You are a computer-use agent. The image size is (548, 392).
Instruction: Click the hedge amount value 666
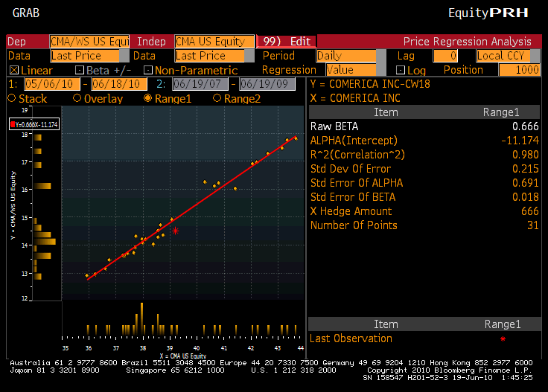[x=530, y=211]
